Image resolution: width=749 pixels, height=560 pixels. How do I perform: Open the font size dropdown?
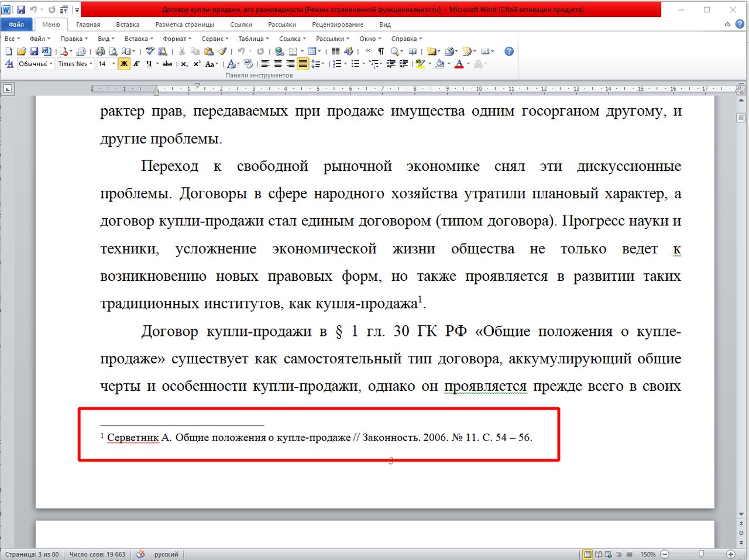(112, 64)
